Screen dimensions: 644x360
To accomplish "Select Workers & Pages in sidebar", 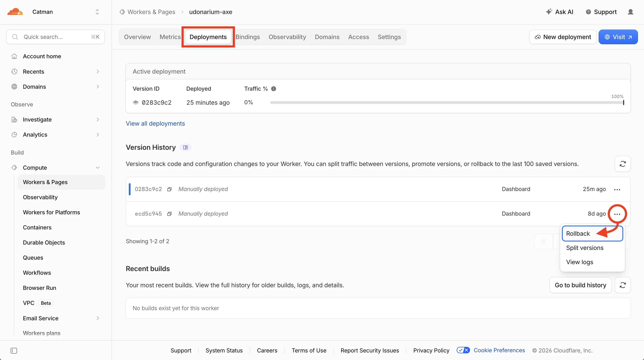I will click(x=62, y=182).
